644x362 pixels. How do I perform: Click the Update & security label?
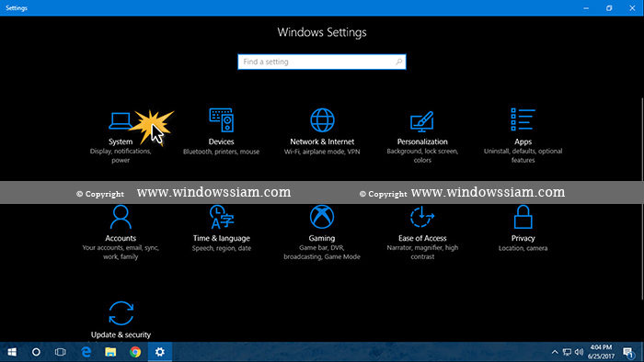(x=121, y=335)
